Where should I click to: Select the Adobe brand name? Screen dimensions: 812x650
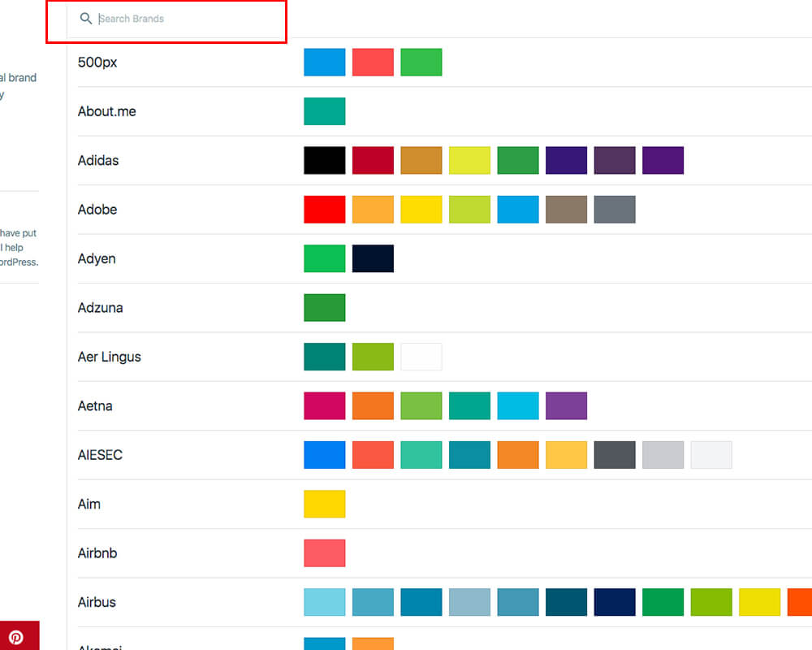[x=97, y=210]
